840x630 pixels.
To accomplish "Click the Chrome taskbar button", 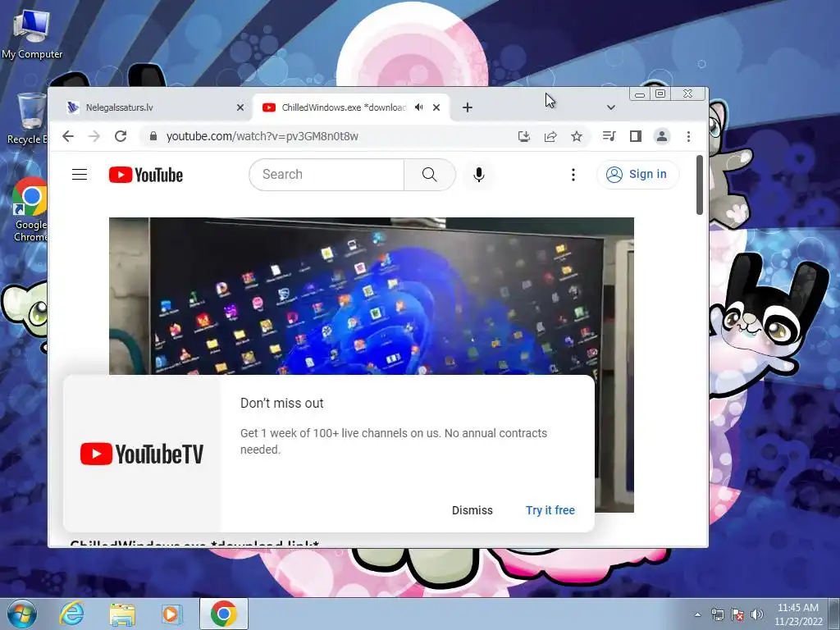I will [224, 614].
